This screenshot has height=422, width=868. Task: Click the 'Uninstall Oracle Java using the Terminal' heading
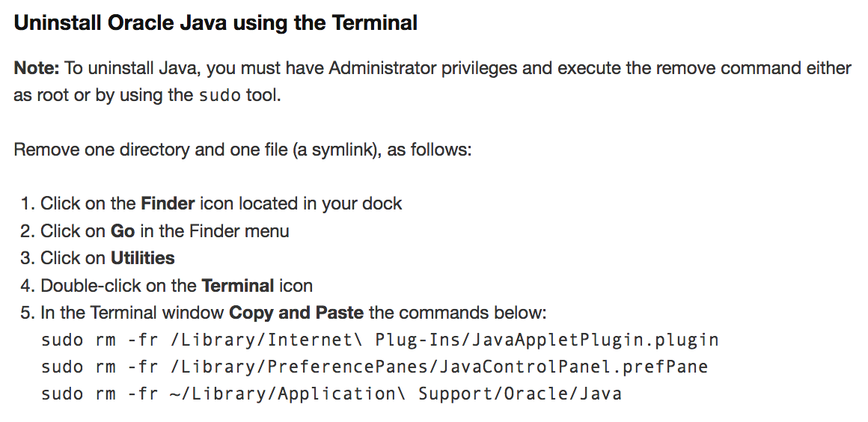coord(216,23)
